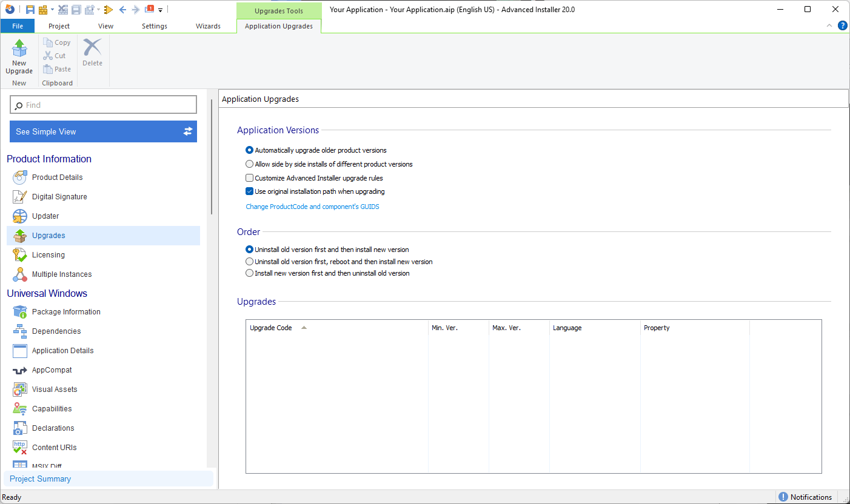
Task: Open the Help question mark icon
Action: pos(842,25)
